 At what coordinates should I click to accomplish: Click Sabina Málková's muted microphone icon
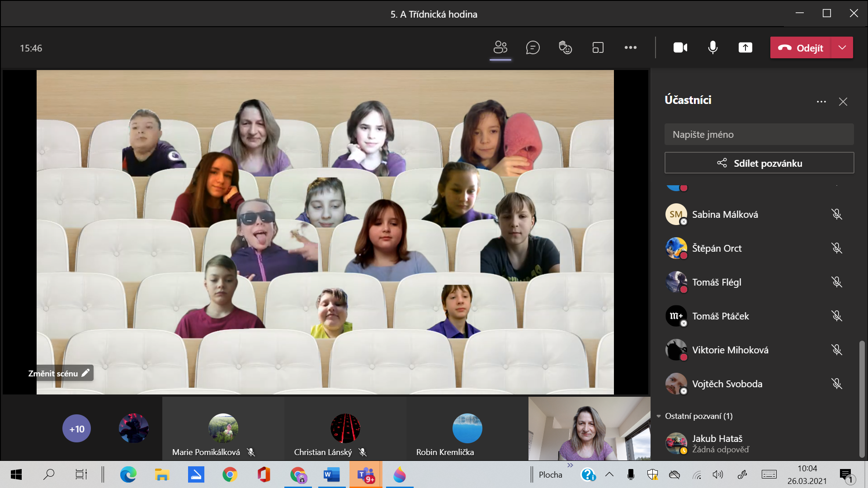coord(836,214)
